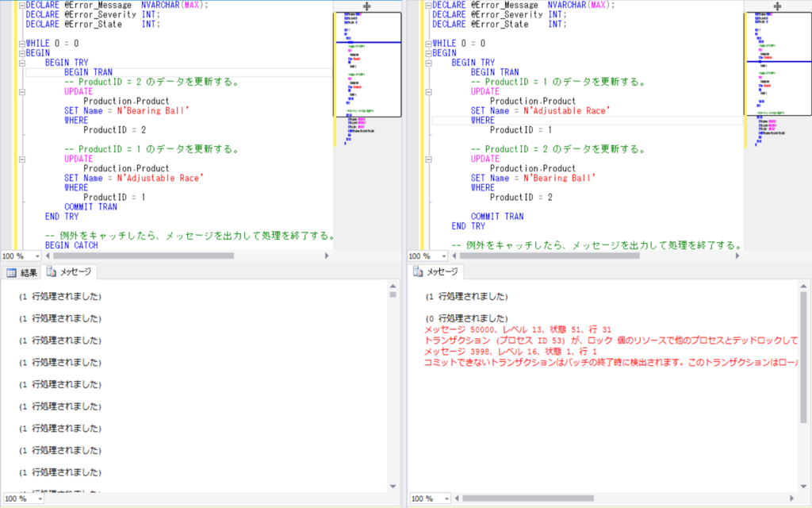
Task: Click the left editor's horizontal scrollbar thumb
Action: (144, 256)
